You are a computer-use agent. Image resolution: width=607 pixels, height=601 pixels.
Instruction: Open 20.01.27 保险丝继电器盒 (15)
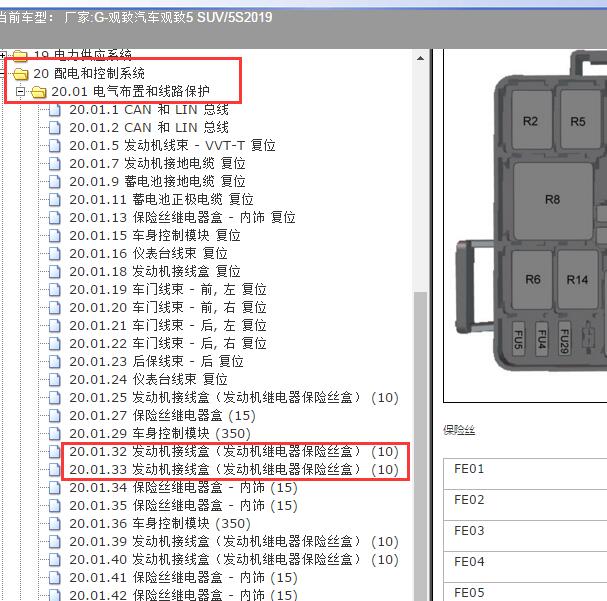click(163, 415)
